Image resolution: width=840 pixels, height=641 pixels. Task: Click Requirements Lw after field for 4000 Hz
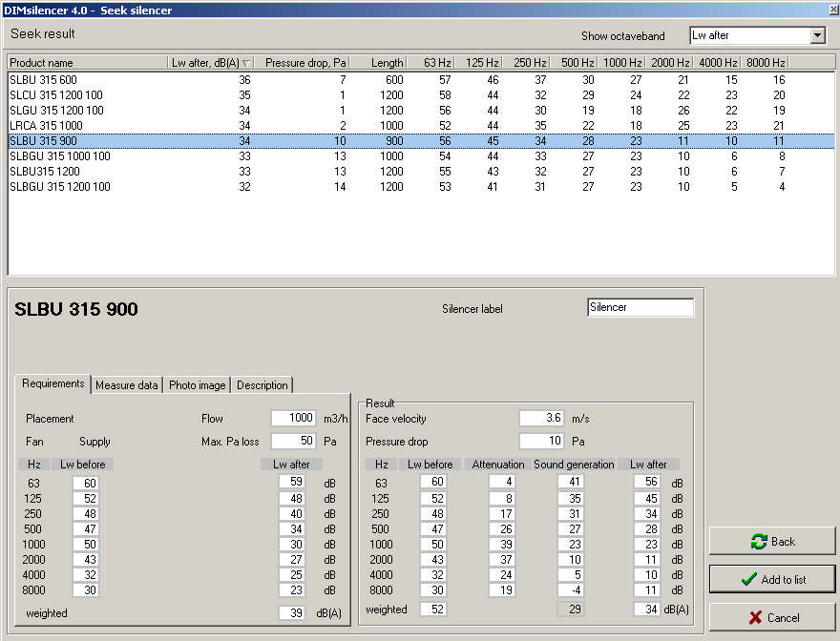292,574
